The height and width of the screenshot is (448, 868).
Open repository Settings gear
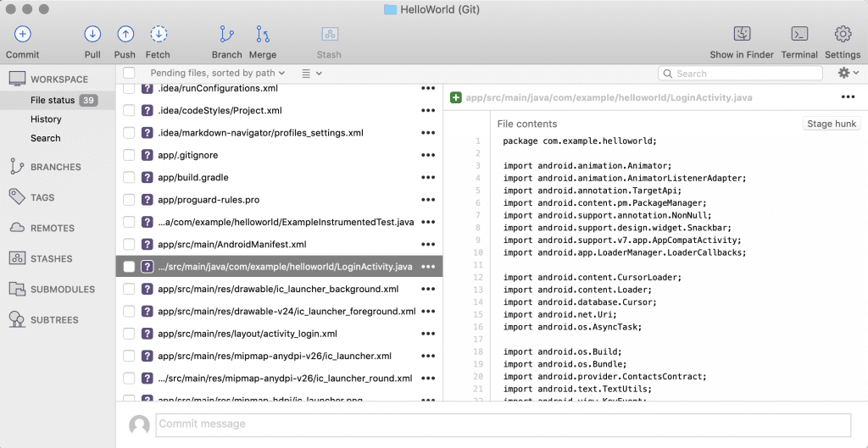(x=843, y=34)
